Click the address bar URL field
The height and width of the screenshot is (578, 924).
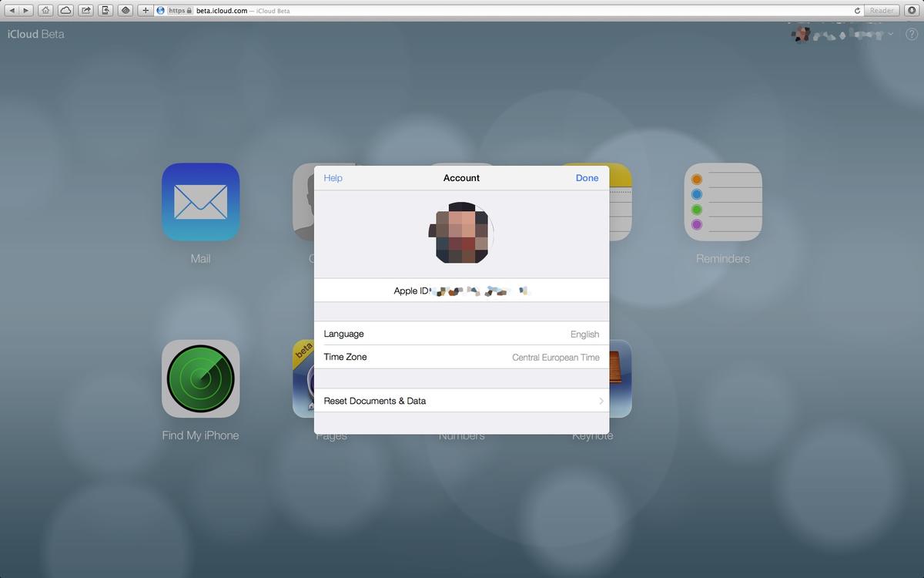point(508,11)
